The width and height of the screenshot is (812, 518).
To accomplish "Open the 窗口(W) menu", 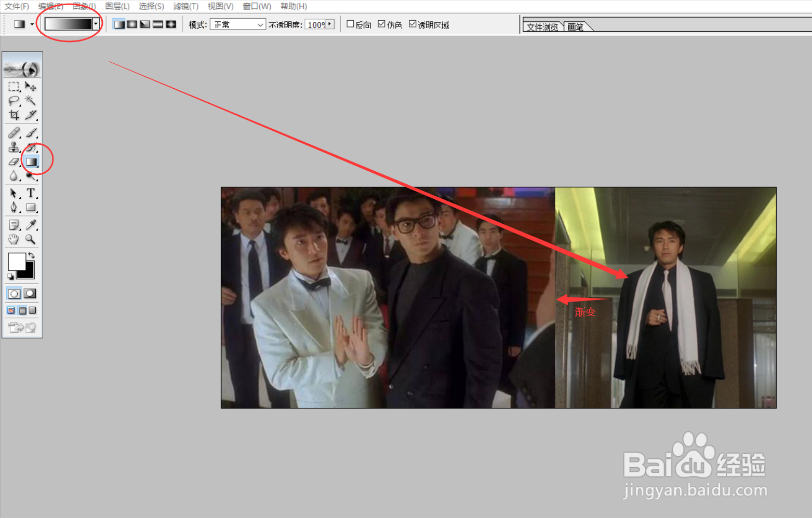I will (257, 6).
